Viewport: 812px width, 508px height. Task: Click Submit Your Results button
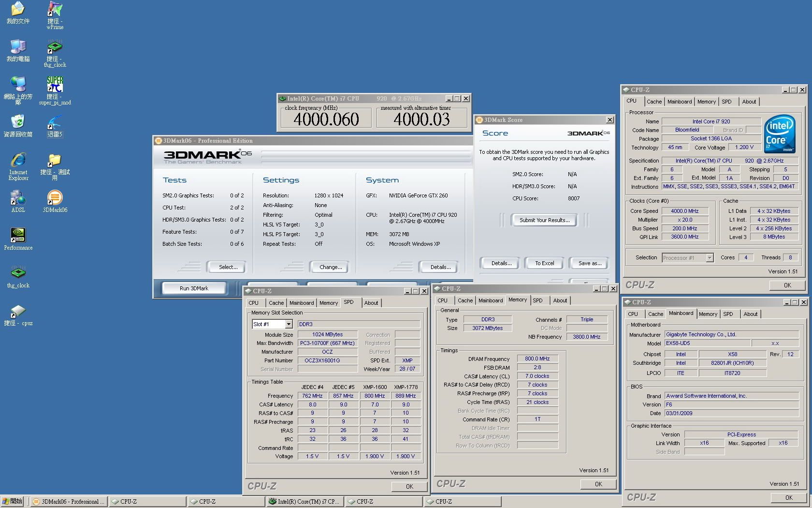pos(544,220)
